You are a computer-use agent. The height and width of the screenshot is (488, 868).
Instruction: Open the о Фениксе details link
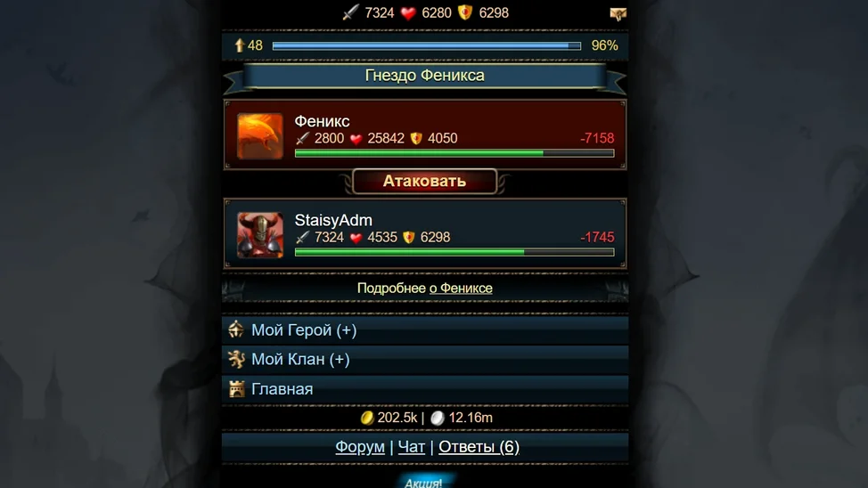click(x=461, y=289)
